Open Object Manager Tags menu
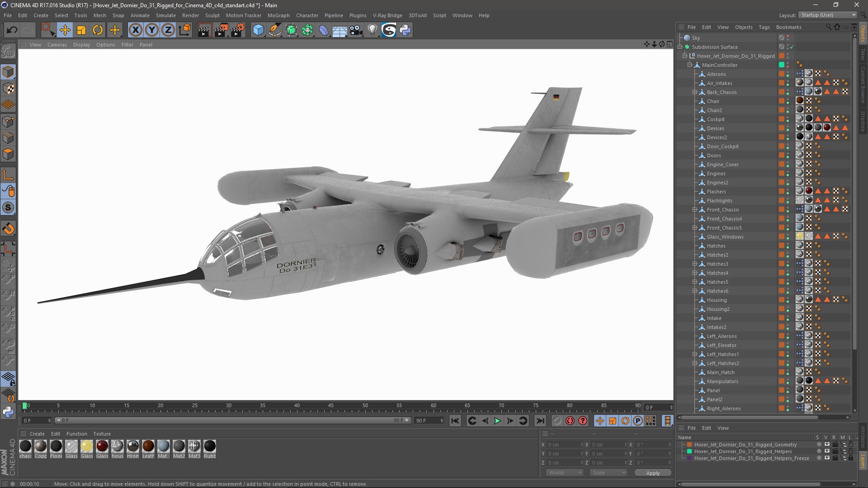Image resolution: width=868 pixels, height=488 pixels. click(x=764, y=27)
